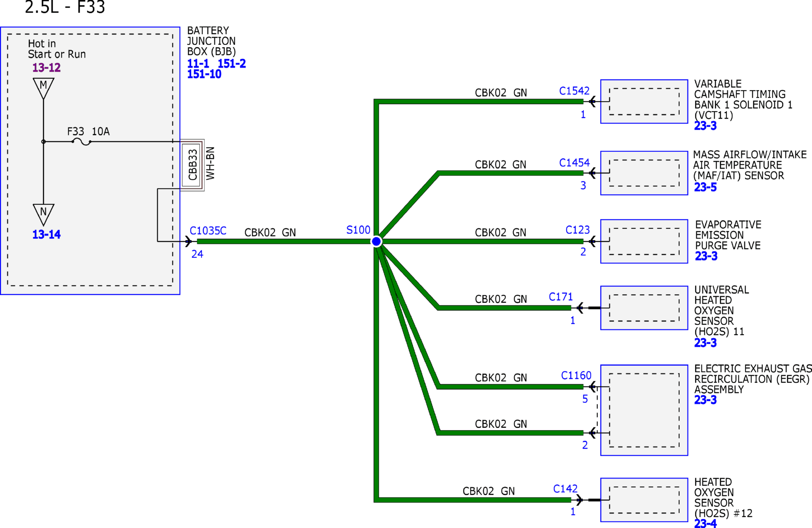The height and width of the screenshot is (528, 812).
Task: Click the C1035C connector pin arrow
Action: 188,241
